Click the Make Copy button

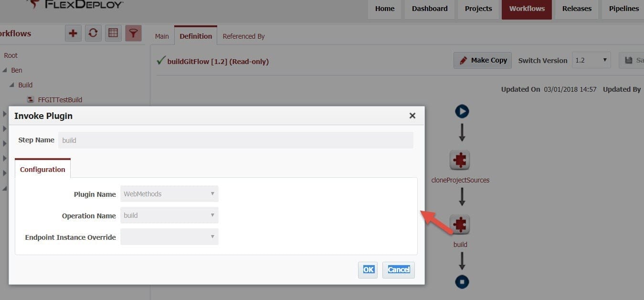483,60
